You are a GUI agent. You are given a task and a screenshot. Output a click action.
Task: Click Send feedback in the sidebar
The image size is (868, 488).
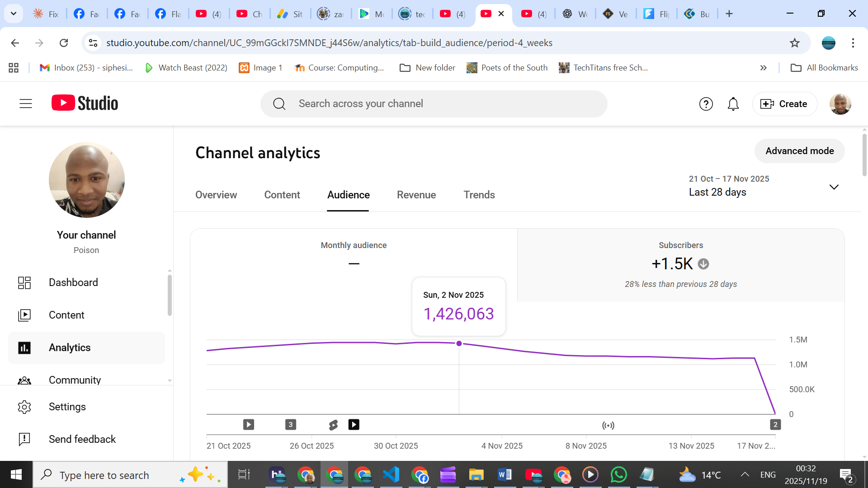[x=82, y=439]
